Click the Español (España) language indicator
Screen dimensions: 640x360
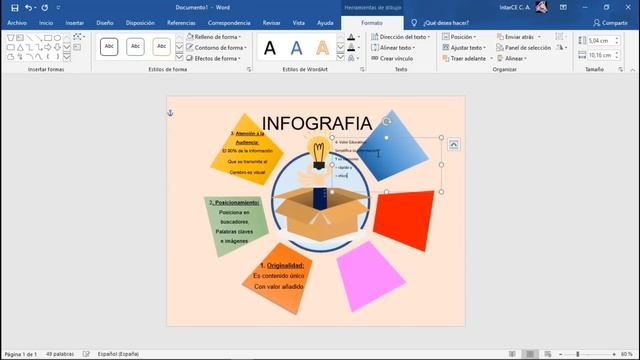point(118,354)
